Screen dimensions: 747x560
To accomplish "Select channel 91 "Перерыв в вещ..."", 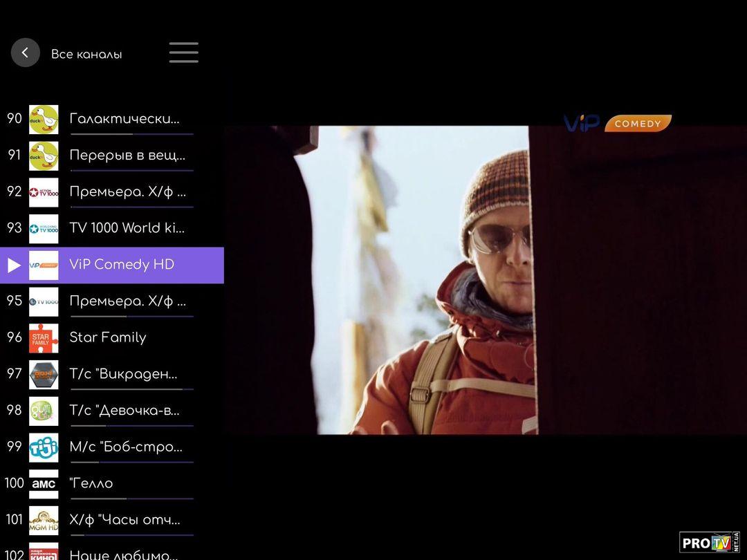I will pos(127,156).
